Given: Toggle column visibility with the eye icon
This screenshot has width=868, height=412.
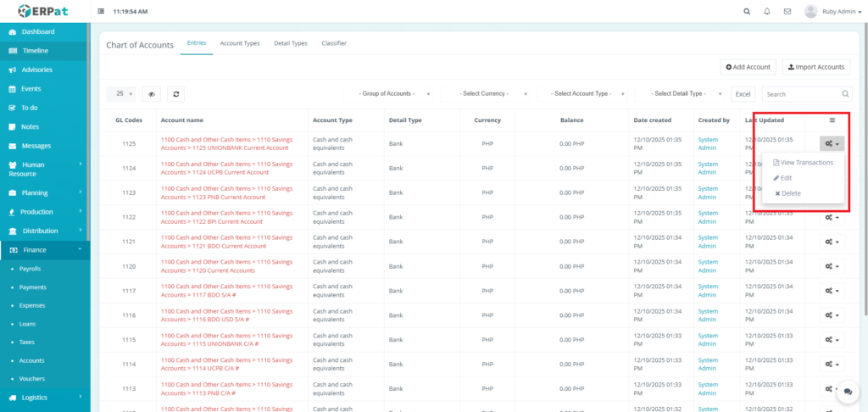Looking at the screenshot, I should pos(152,94).
